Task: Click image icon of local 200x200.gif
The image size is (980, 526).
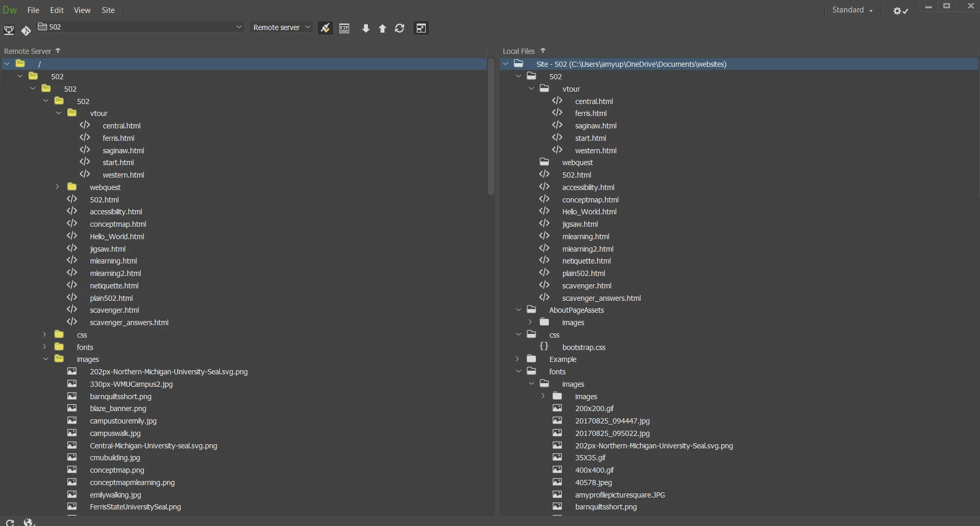Action: [x=557, y=408]
